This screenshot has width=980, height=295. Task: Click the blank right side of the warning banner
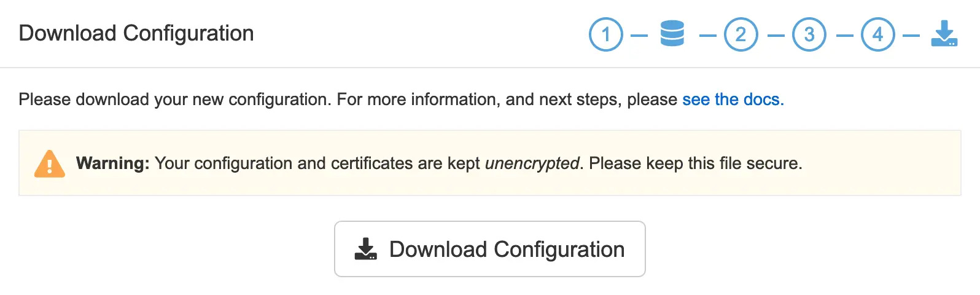click(x=884, y=163)
